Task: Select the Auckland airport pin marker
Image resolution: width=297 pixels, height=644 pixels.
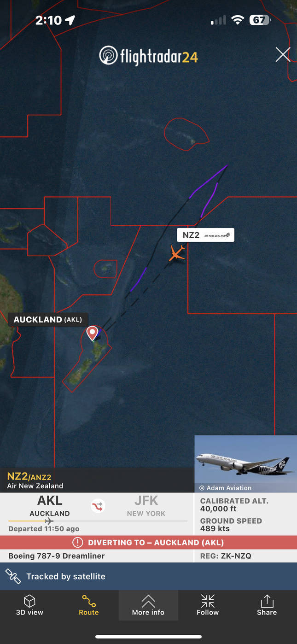Action: pyautogui.click(x=93, y=333)
